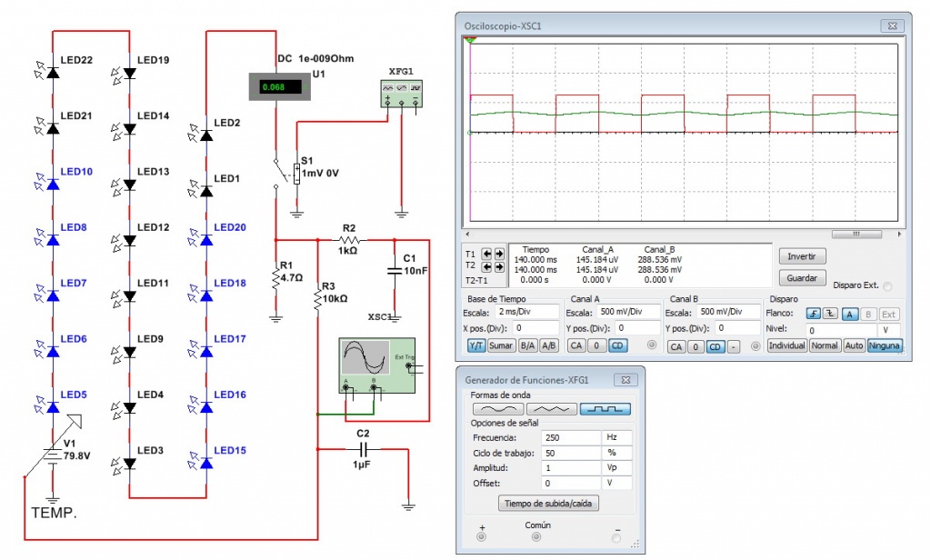Open the Amplitud unit Vp dropdown
931x560 pixels.
coord(617,468)
